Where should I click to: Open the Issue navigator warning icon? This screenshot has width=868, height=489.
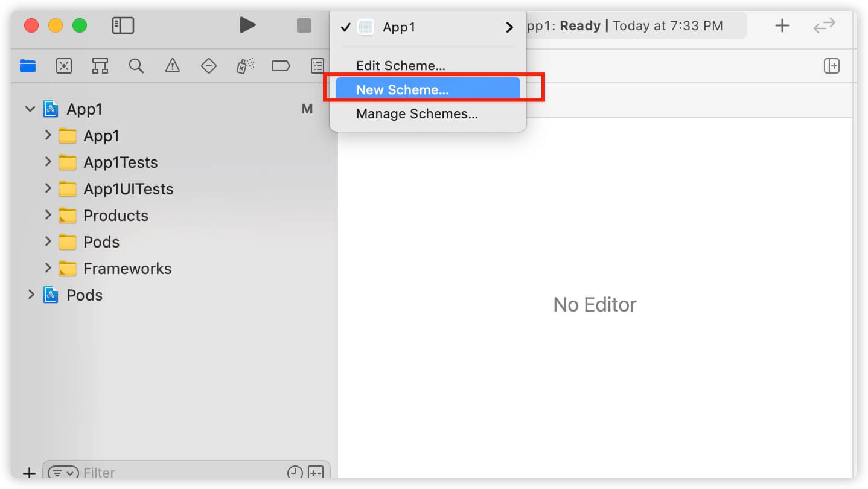pyautogui.click(x=173, y=66)
